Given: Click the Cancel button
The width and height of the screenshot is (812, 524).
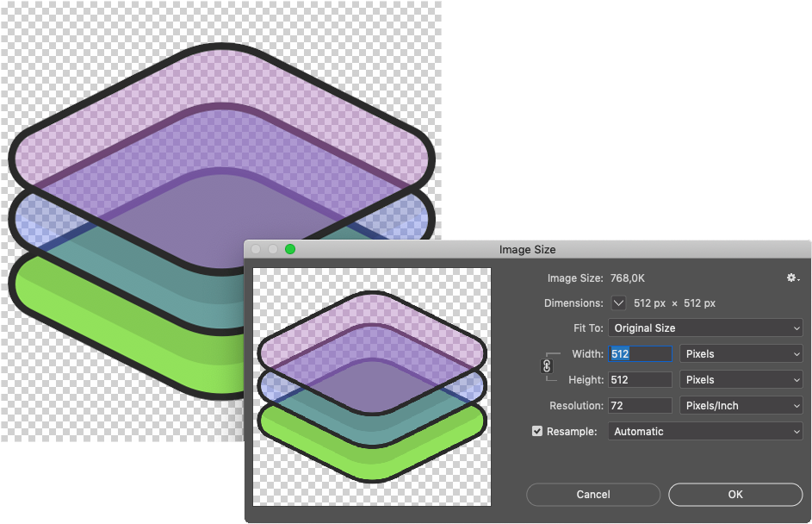Looking at the screenshot, I should pyautogui.click(x=593, y=495).
